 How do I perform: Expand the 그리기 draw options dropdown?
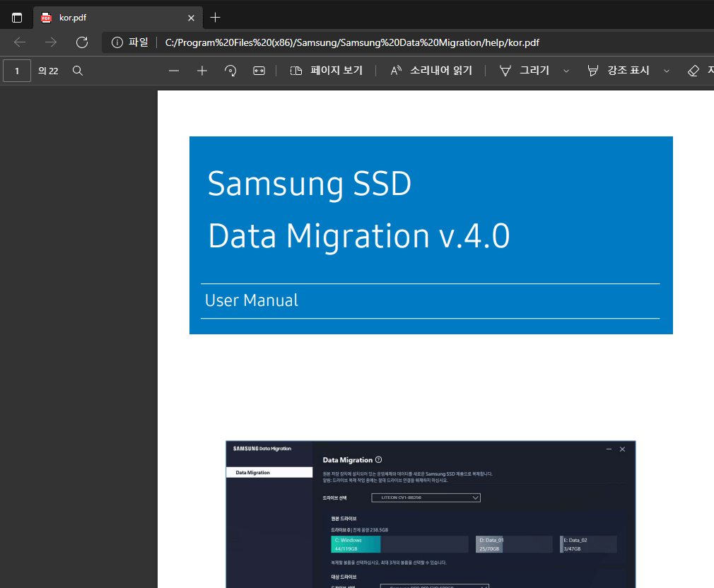(x=566, y=71)
